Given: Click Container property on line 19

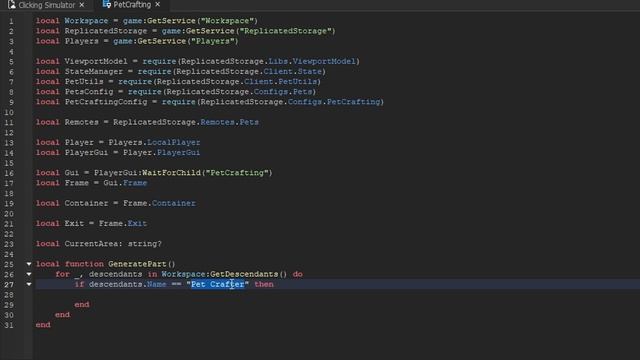Looking at the screenshot, I should pos(173,203).
